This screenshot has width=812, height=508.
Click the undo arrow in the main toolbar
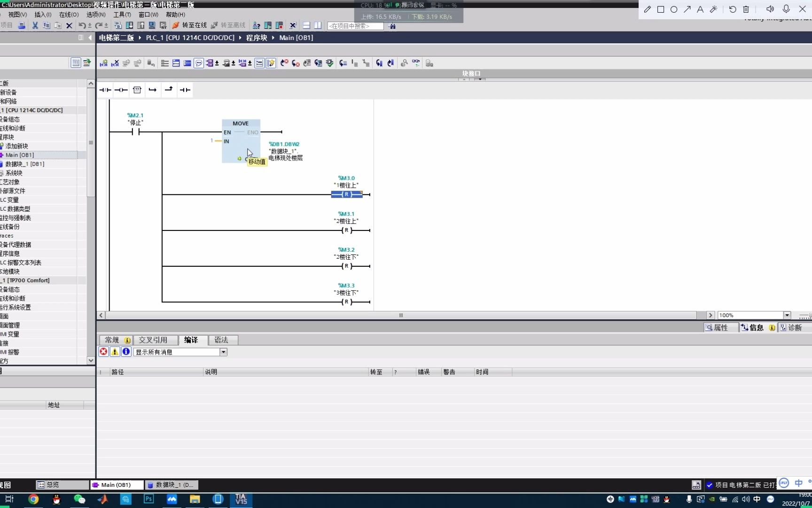tap(82, 25)
